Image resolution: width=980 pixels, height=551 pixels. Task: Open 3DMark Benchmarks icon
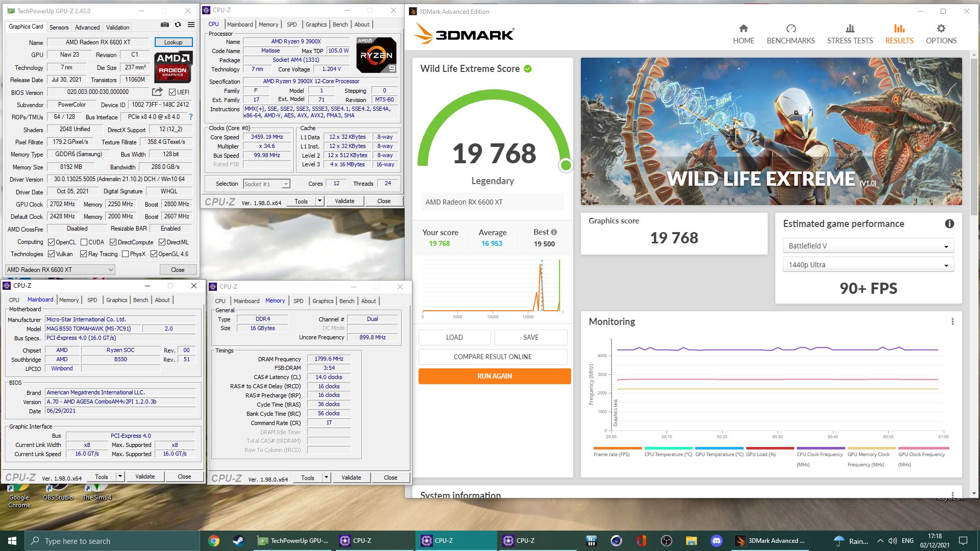click(791, 29)
